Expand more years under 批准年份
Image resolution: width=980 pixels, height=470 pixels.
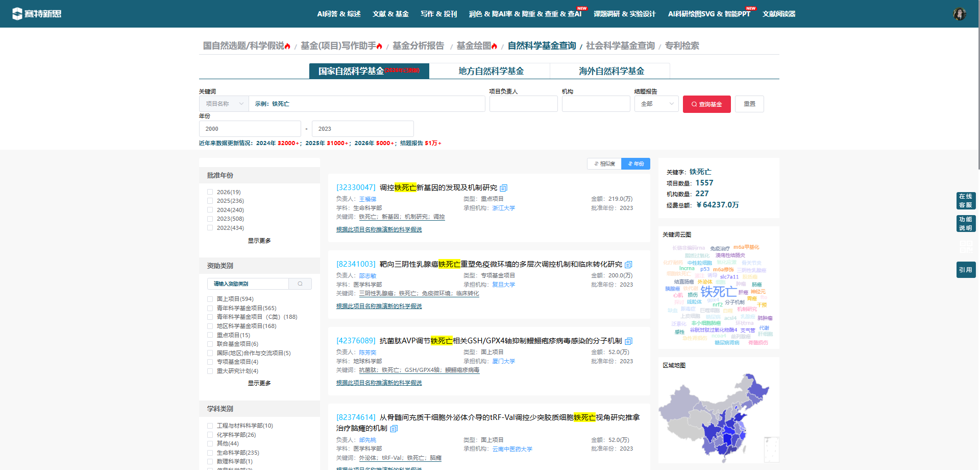(259, 241)
